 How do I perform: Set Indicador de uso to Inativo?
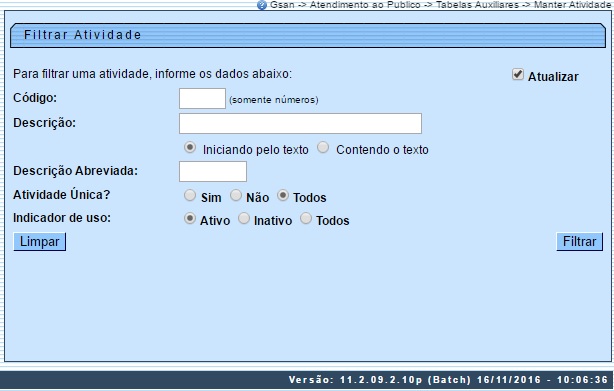pos(244,218)
